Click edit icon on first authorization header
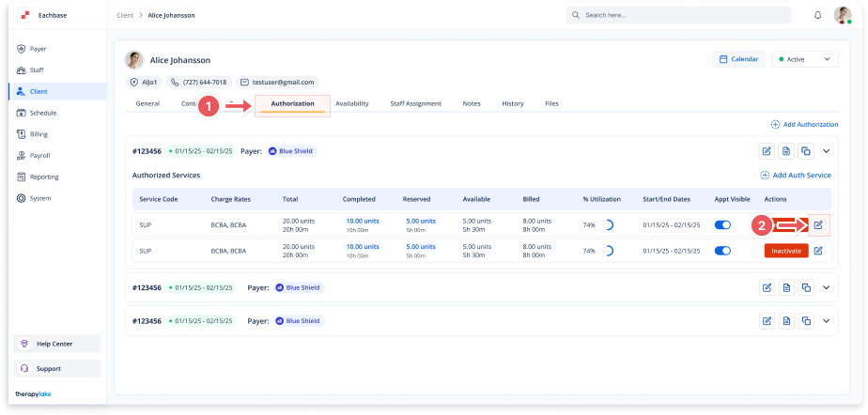Viewport: 868px width, 415px height. click(767, 150)
